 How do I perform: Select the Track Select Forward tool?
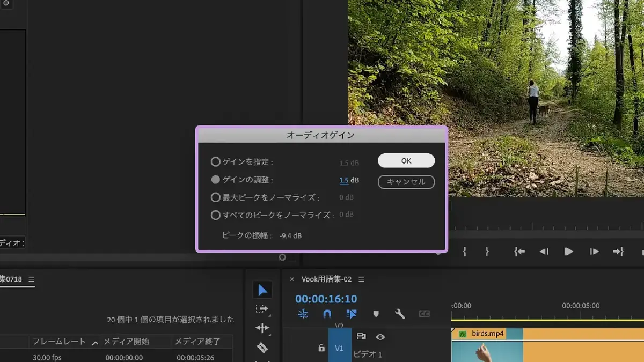262,309
